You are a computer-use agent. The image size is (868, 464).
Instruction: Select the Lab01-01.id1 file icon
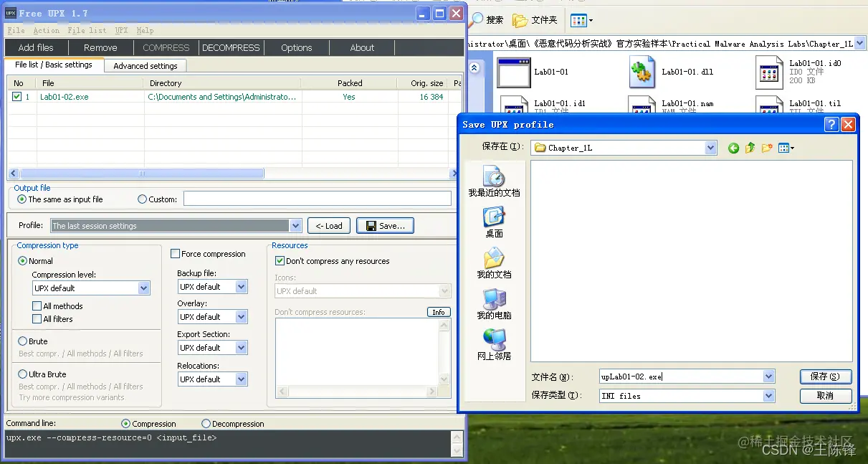tap(515, 106)
